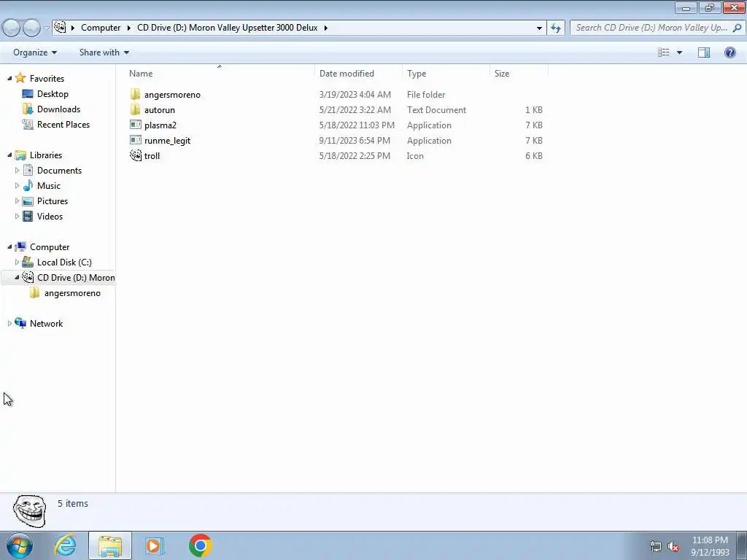
Task: Click the Back navigation button
Action: click(12, 28)
